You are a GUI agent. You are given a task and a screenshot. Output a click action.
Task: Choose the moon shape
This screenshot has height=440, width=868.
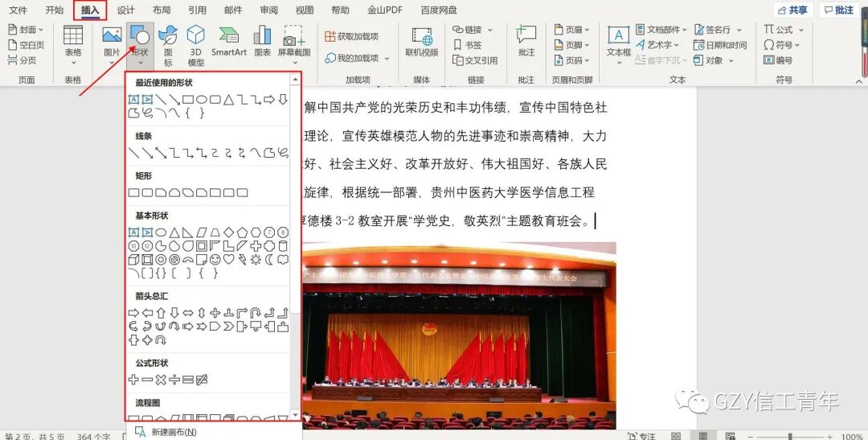pos(269,259)
